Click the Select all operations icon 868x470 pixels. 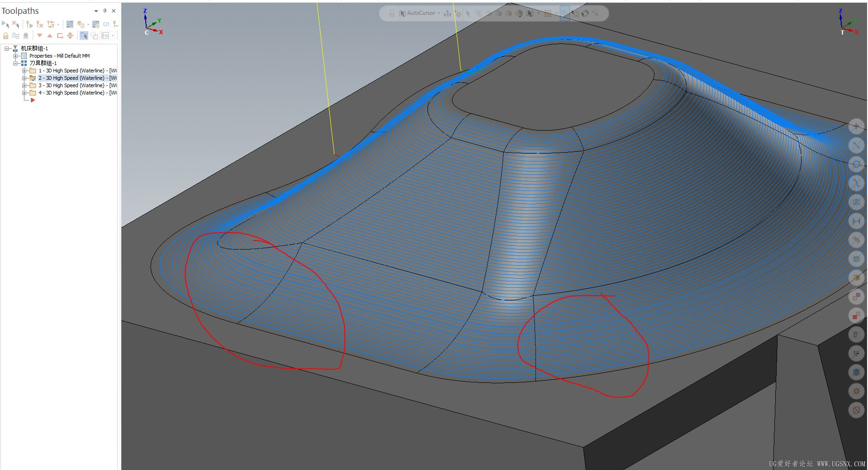click(6, 24)
